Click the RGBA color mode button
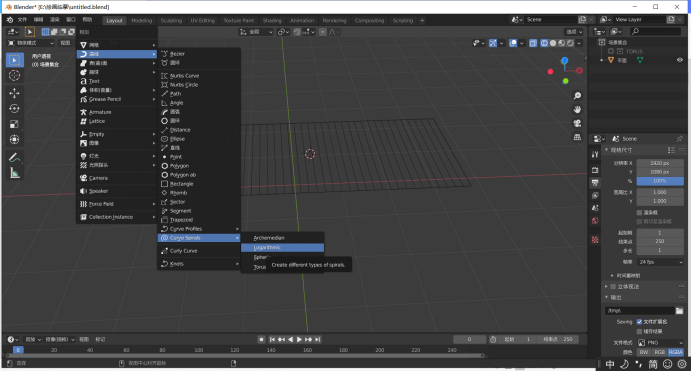This screenshot has width=692, height=371. coord(676,352)
